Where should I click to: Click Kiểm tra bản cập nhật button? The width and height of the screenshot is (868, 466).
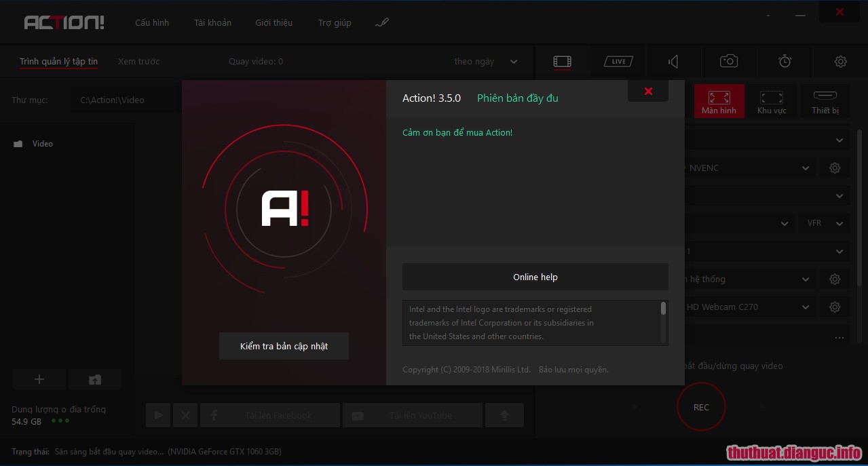pos(284,346)
